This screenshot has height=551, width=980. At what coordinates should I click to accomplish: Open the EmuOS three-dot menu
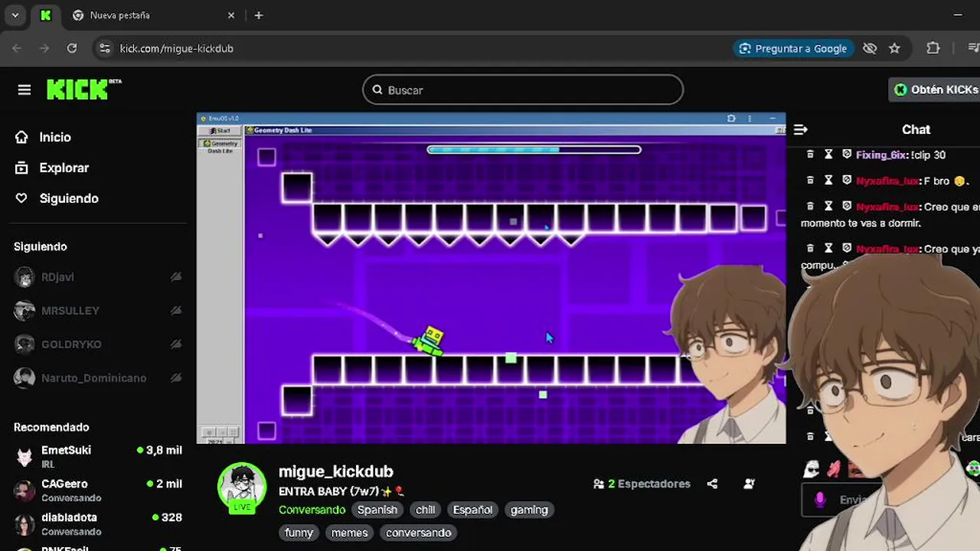(750, 119)
